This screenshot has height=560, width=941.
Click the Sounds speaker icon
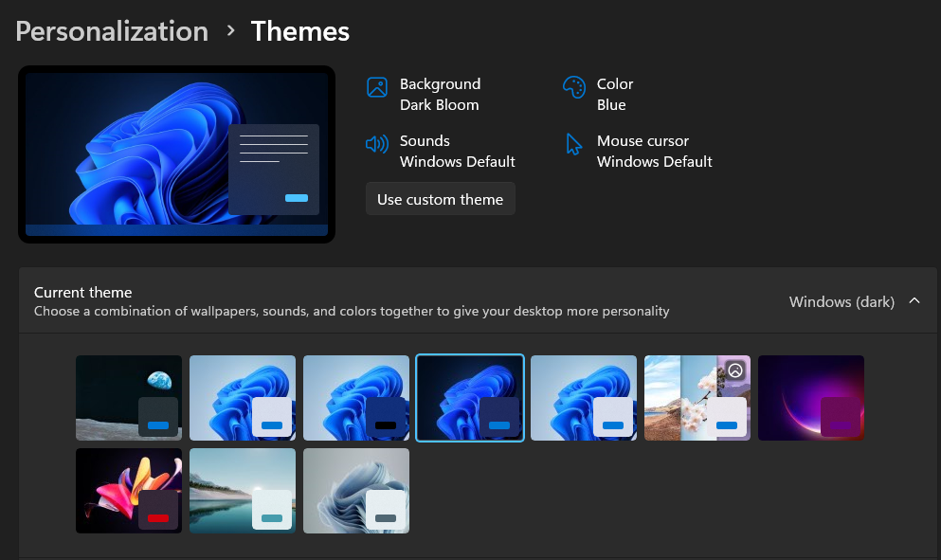point(377,144)
